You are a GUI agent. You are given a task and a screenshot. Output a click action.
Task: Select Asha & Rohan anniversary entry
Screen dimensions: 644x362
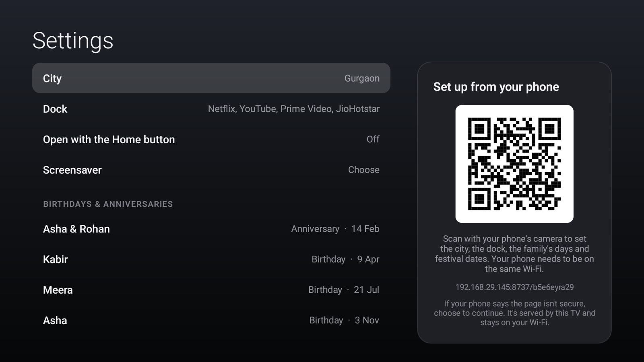(211, 228)
